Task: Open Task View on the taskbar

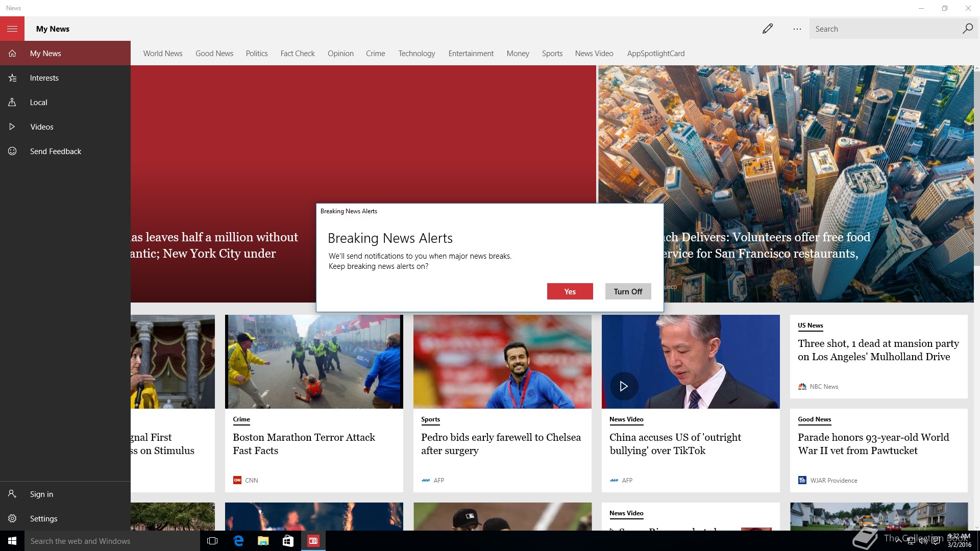Action: (x=212, y=541)
